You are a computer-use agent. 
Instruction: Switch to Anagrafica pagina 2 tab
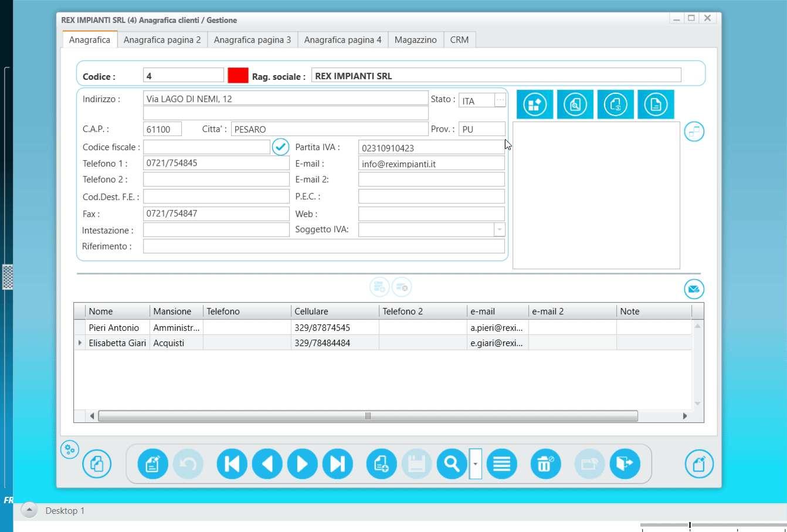click(162, 40)
